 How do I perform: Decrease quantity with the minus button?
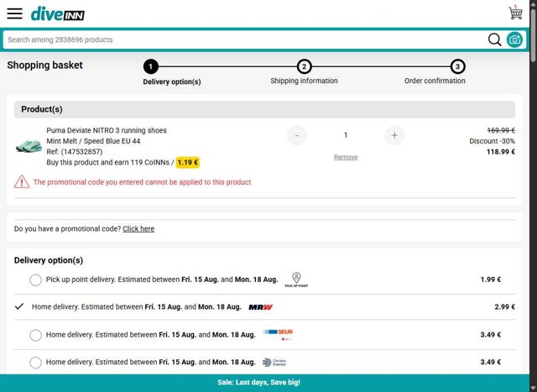pos(296,135)
